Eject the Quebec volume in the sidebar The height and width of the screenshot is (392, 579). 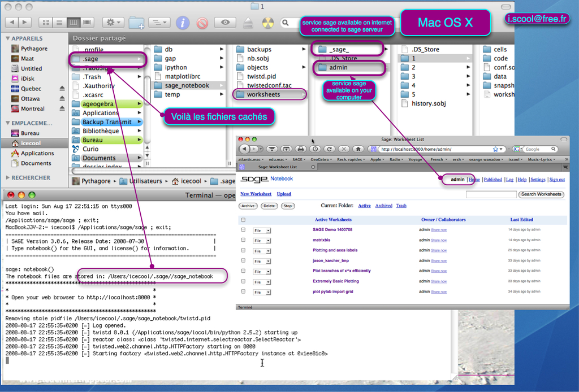[62, 89]
